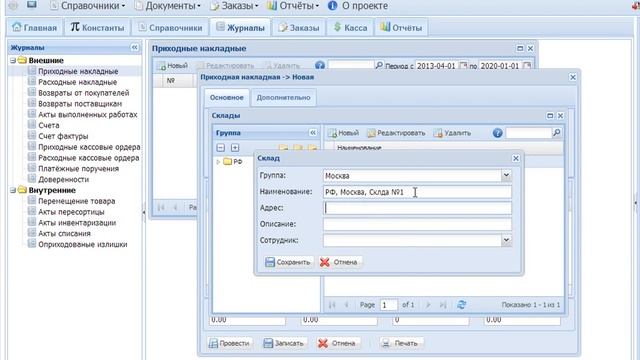Screen dimensions: 640x360
Task: Click the refresh icon in Склады pager
Action: (x=462, y=304)
